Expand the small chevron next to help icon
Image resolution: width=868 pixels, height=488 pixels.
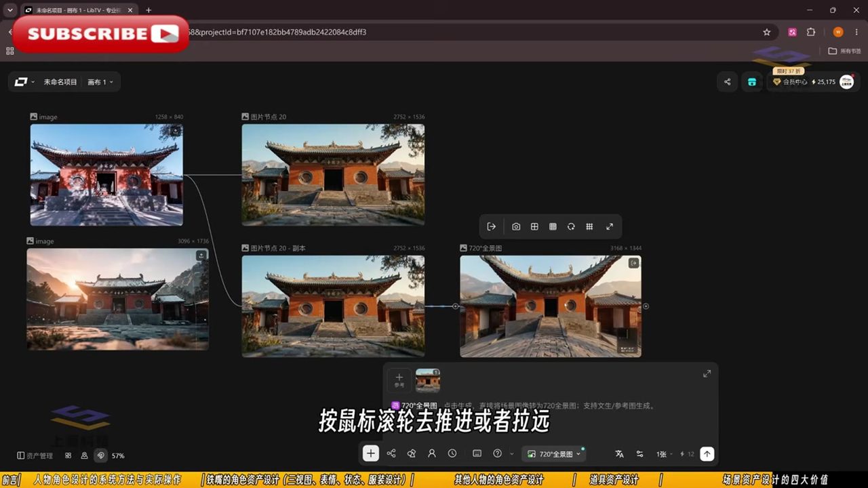point(511,453)
